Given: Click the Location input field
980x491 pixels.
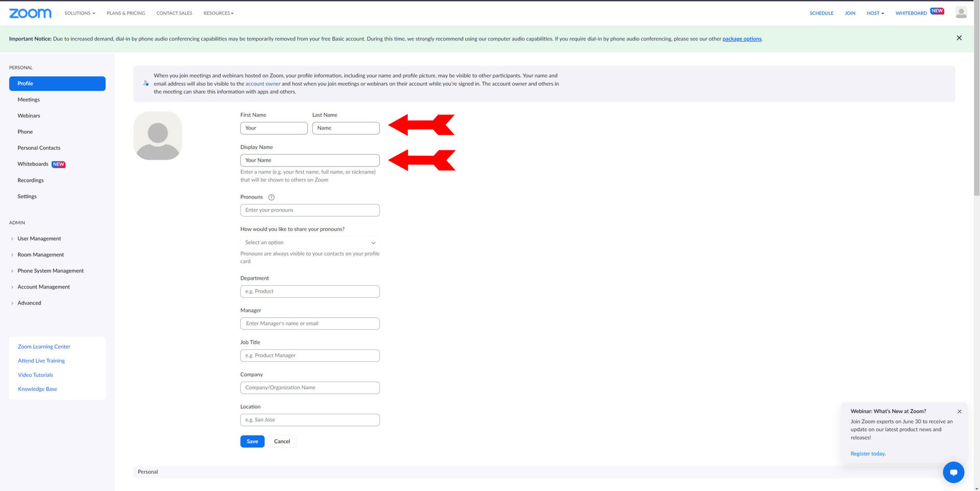Looking at the screenshot, I should pyautogui.click(x=310, y=420).
